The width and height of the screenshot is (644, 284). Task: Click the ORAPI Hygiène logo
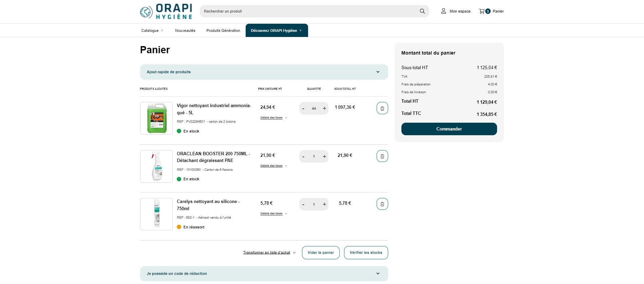(166, 12)
